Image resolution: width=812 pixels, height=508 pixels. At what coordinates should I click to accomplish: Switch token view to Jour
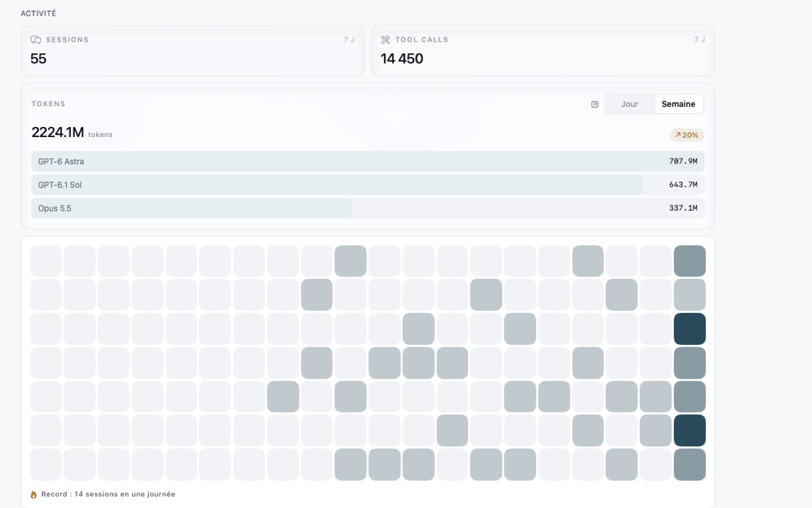click(x=629, y=104)
